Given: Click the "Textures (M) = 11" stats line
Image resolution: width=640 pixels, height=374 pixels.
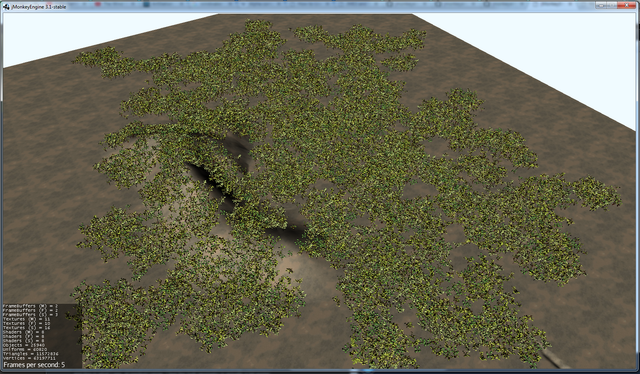Looking at the screenshot, I should point(27,319).
